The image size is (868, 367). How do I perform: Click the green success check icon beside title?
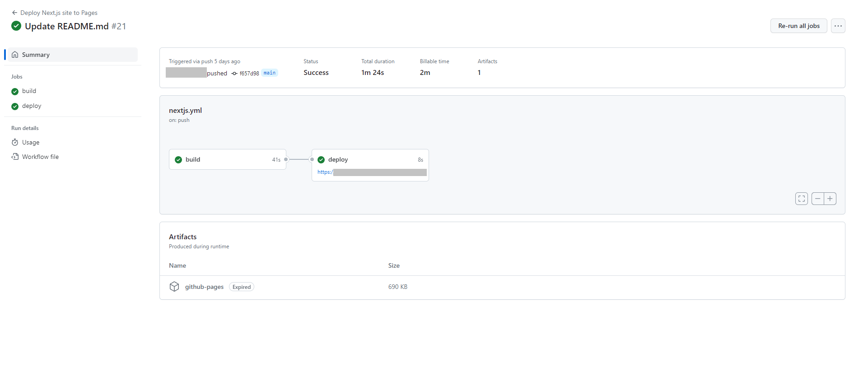click(16, 26)
